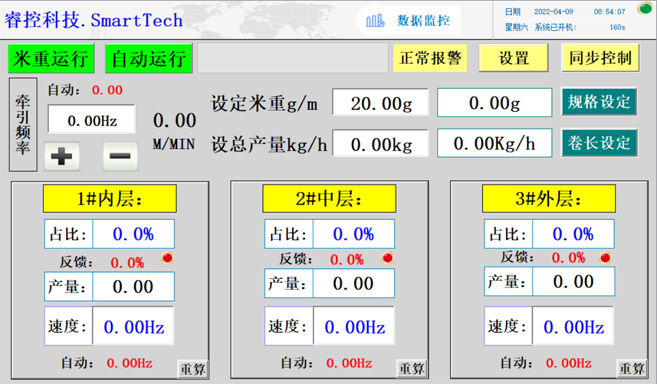This screenshot has height=384, width=657.
Task: Select the 速度 Hz field in 1#内层
Action: [133, 327]
